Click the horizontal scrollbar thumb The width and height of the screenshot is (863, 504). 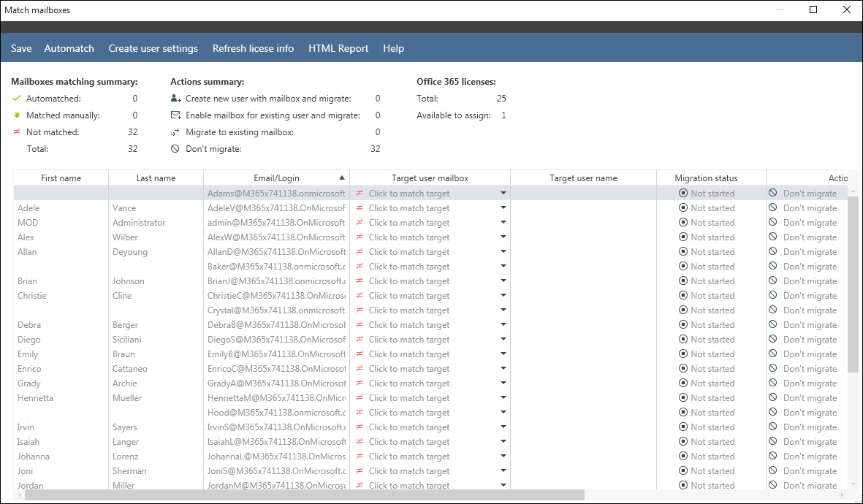(x=304, y=495)
